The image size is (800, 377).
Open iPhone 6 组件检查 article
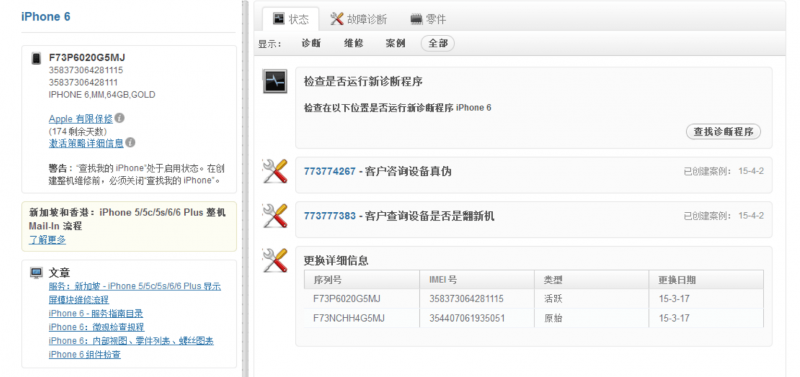(x=85, y=355)
